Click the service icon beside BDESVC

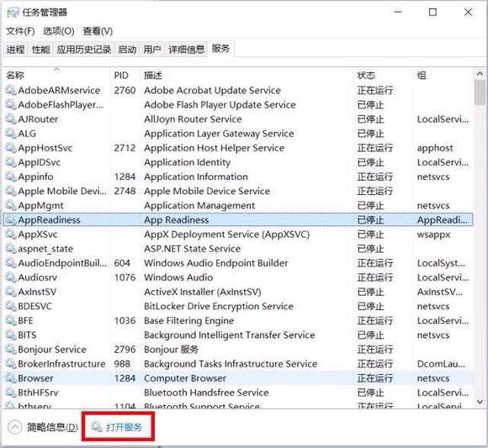tap(11, 306)
